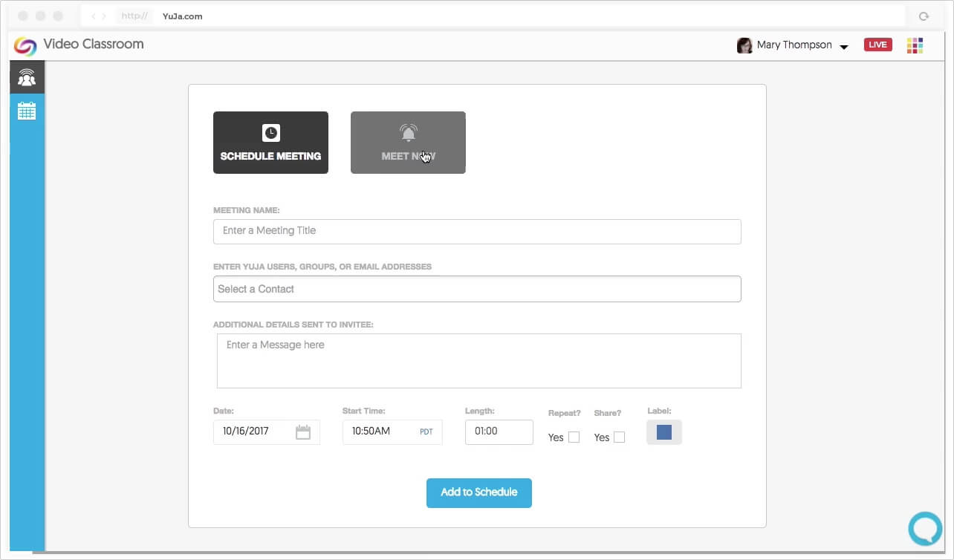
Task: Open the calendar view in sidebar
Action: [27, 111]
